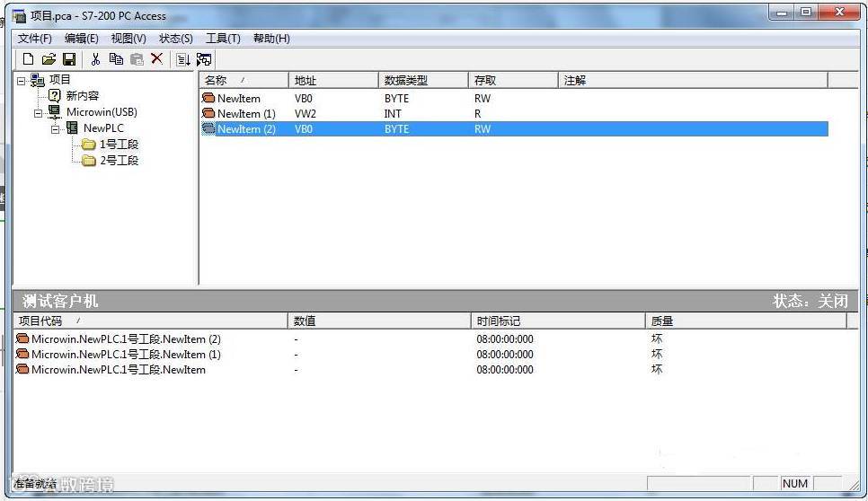Click the Paste toolbar icon
868x501 pixels.
point(137,59)
